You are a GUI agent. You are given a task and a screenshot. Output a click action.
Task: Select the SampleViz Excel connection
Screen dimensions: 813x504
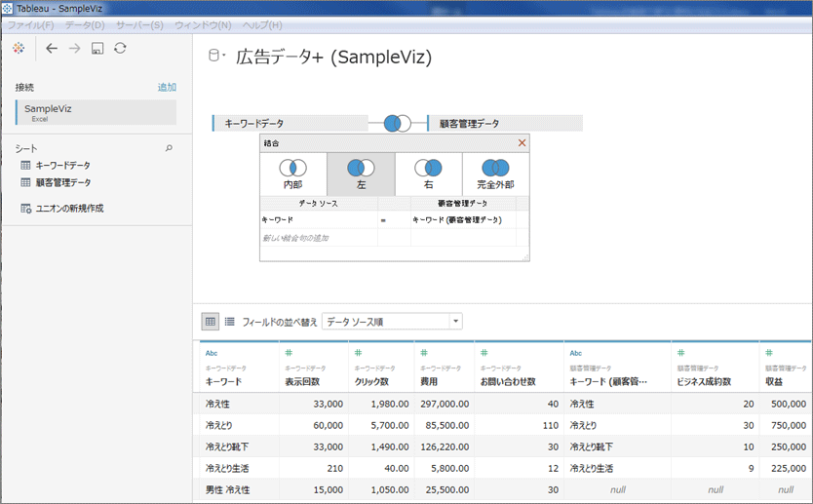(96, 112)
